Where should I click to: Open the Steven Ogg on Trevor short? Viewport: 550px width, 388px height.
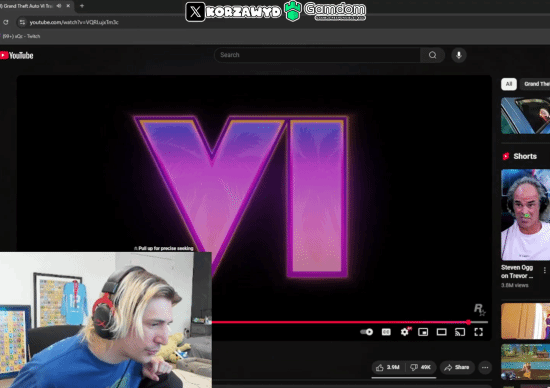pyautogui.click(x=525, y=215)
